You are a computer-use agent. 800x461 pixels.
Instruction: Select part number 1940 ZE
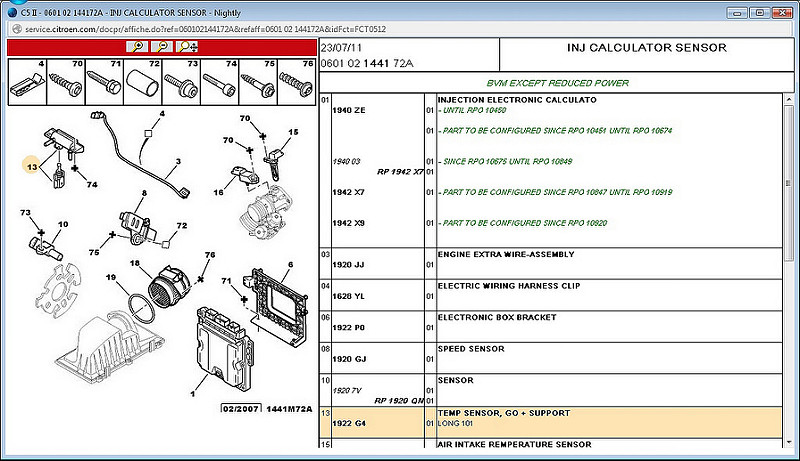click(x=348, y=110)
